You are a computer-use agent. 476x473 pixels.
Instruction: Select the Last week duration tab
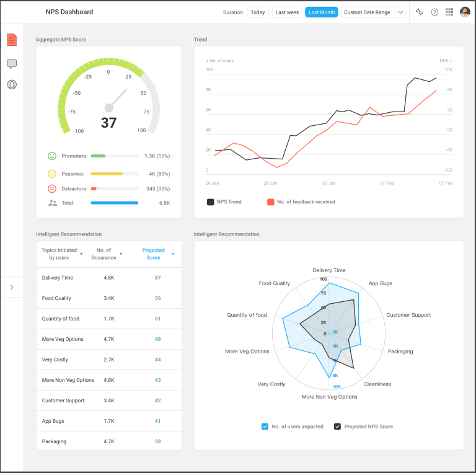tap(287, 12)
